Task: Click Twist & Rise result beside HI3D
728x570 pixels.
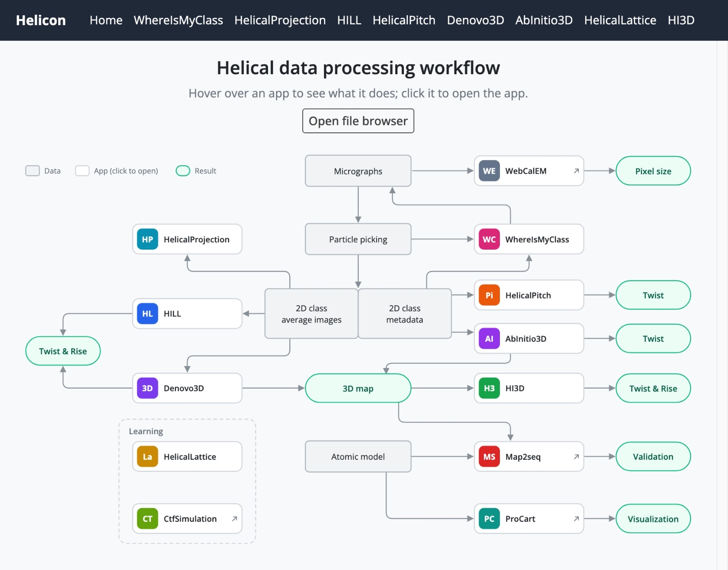Action: click(x=653, y=388)
